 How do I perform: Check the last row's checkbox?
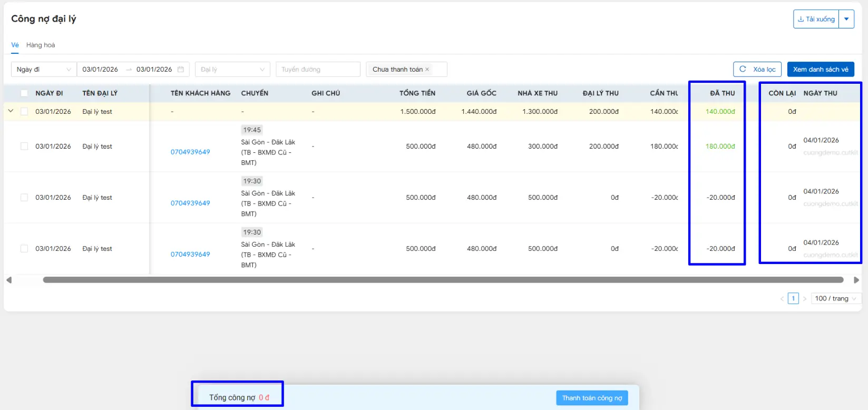(x=24, y=249)
